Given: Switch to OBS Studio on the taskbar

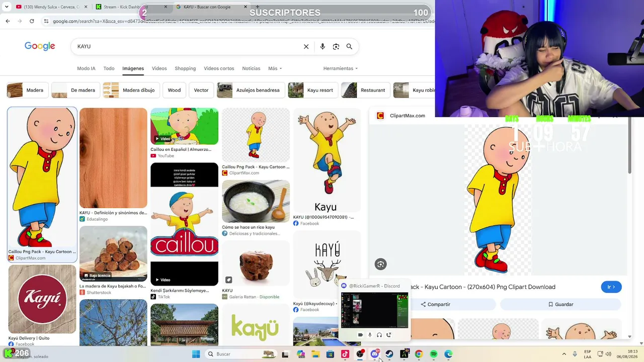Looking at the screenshot, I should point(360,354).
